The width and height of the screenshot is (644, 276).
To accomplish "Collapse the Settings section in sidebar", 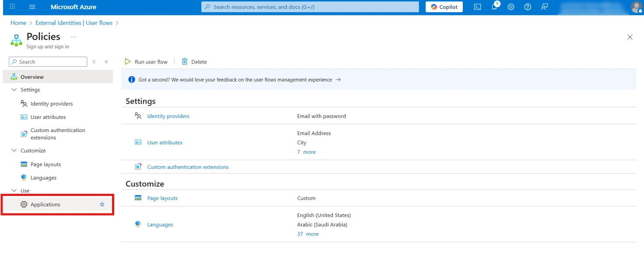I will [14, 90].
